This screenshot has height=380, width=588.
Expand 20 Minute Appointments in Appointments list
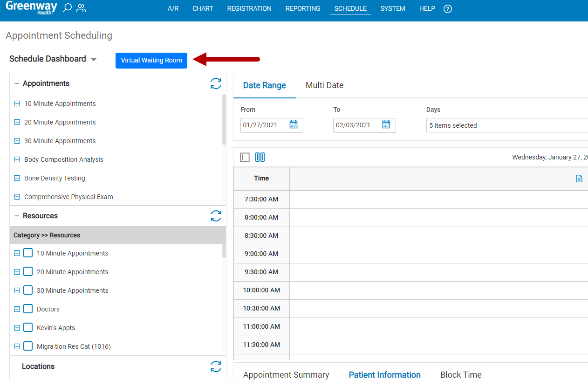(x=17, y=122)
